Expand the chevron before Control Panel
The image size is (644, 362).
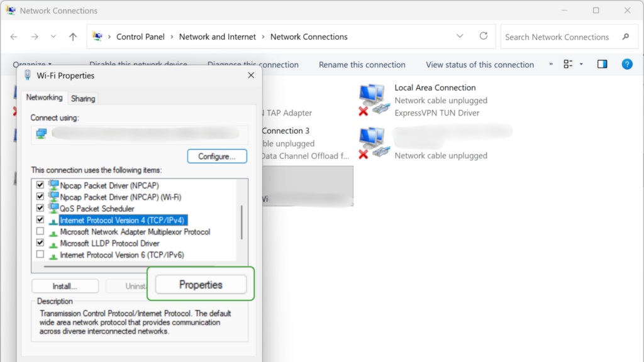109,37
